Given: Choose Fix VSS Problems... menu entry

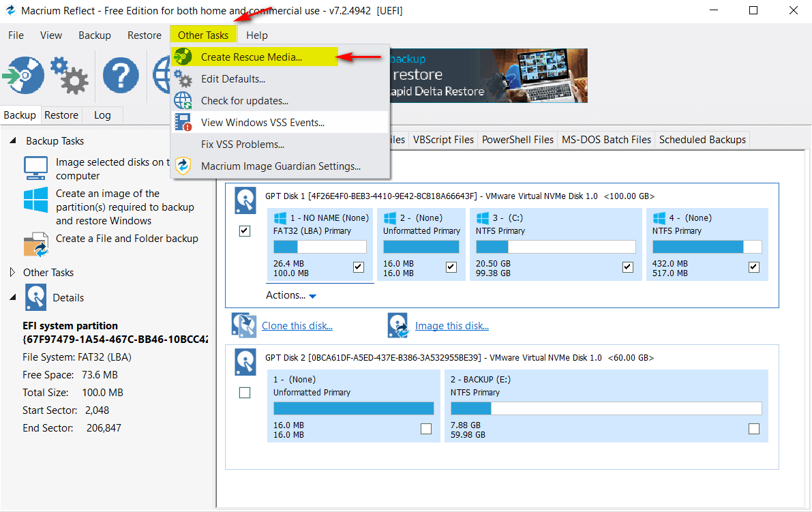Looking at the screenshot, I should click(x=280, y=144).
